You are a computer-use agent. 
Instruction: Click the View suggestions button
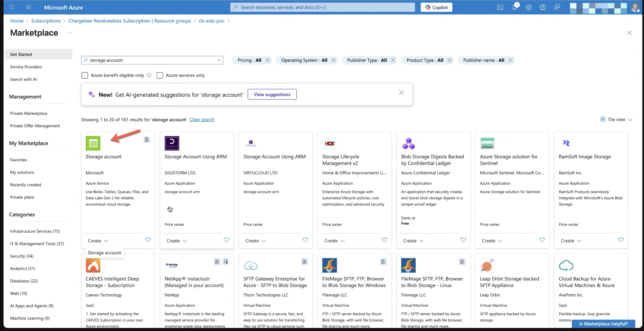[272, 94]
